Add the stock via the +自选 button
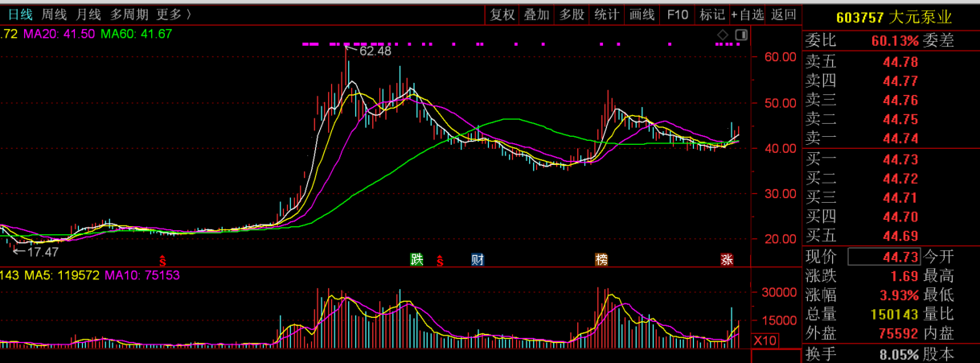The height and width of the screenshot is (363, 980). 748,14
